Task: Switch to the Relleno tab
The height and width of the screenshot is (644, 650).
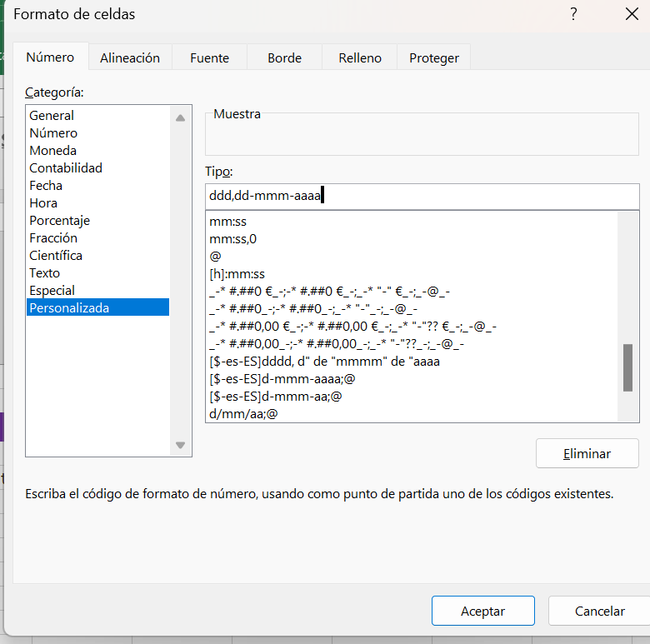Action: pyautogui.click(x=360, y=57)
